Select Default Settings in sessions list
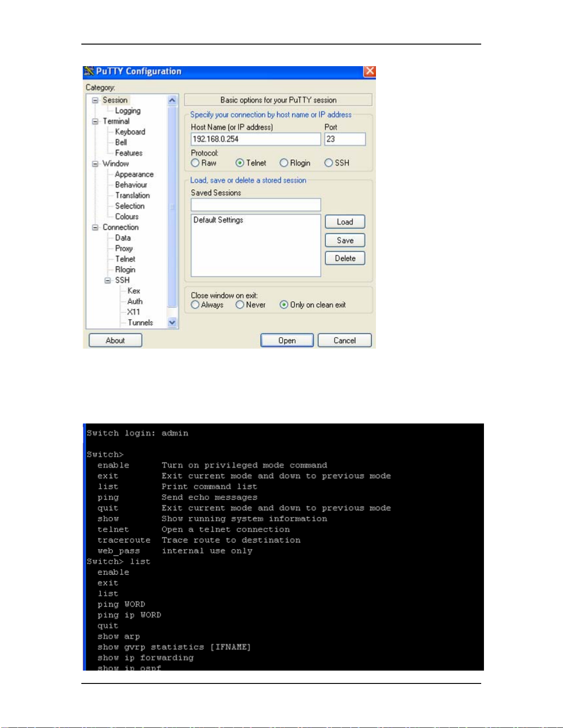563x728 pixels. (x=218, y=220)
